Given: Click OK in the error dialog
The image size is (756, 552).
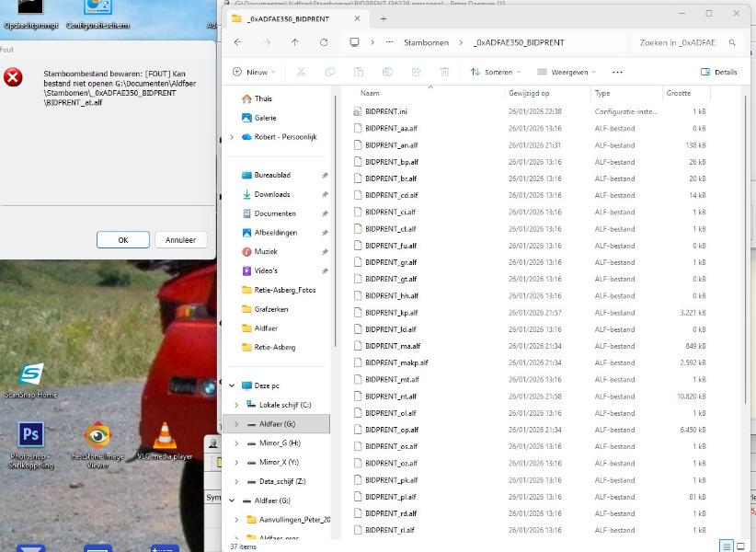Looking at the screenshot, I should point(123,240).
